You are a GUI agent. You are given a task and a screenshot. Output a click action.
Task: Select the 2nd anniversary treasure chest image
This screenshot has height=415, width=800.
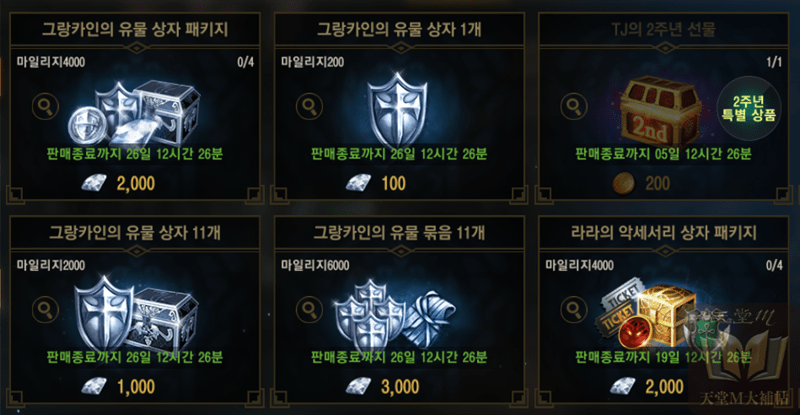[x=661, y=111]
